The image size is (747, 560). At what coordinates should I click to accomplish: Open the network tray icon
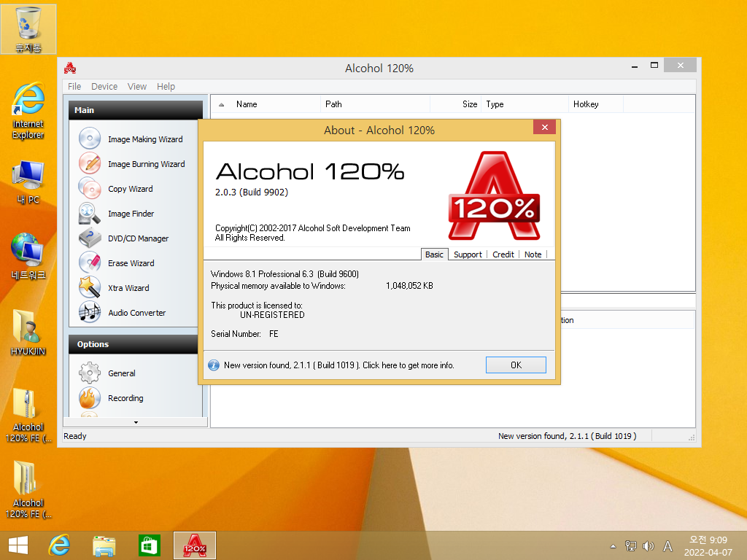[x=631, y=545]
